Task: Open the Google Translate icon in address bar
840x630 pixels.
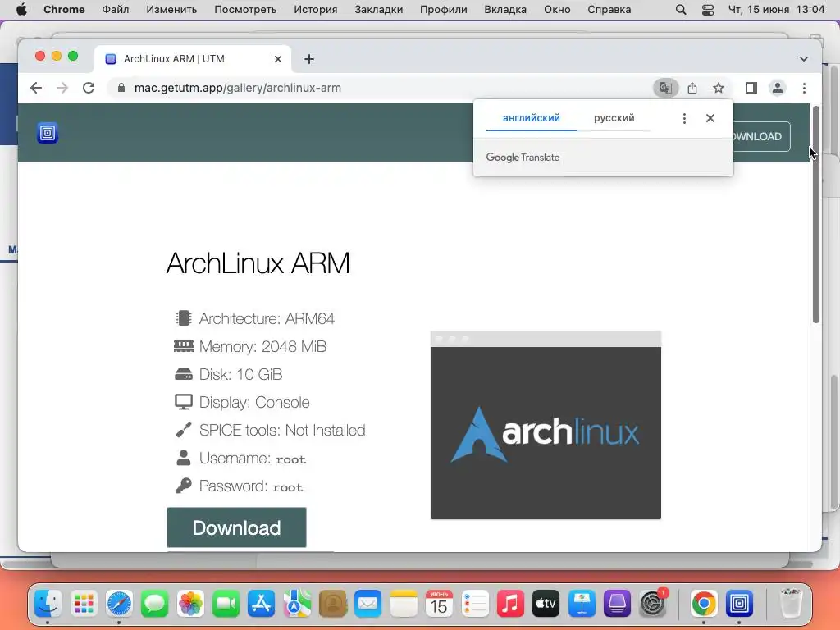Action: tap(666, 88)
